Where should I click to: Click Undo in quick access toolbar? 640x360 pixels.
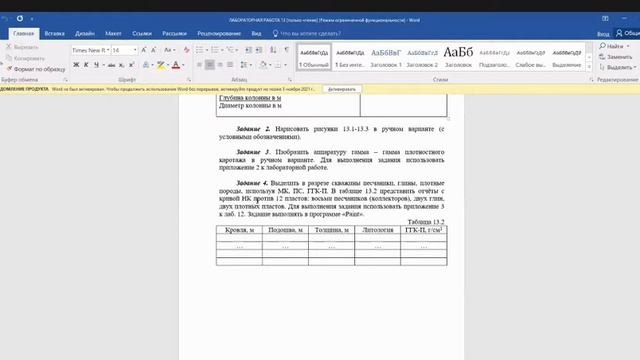click(4, 18)
